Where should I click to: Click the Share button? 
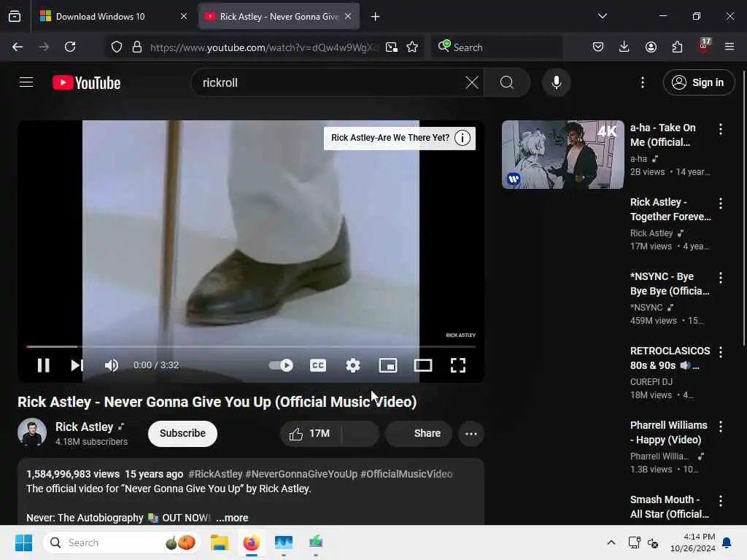click(418, 433)
